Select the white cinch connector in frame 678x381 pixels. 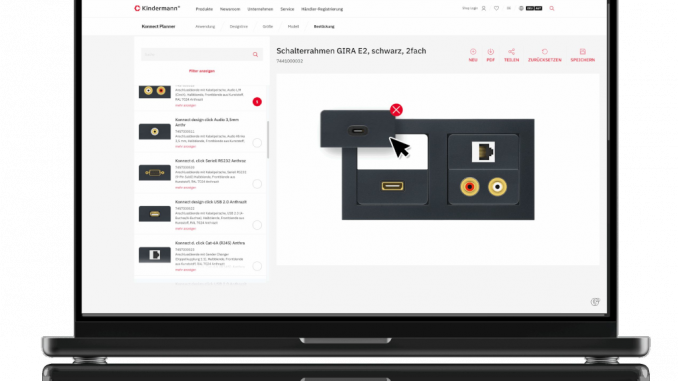497,187
